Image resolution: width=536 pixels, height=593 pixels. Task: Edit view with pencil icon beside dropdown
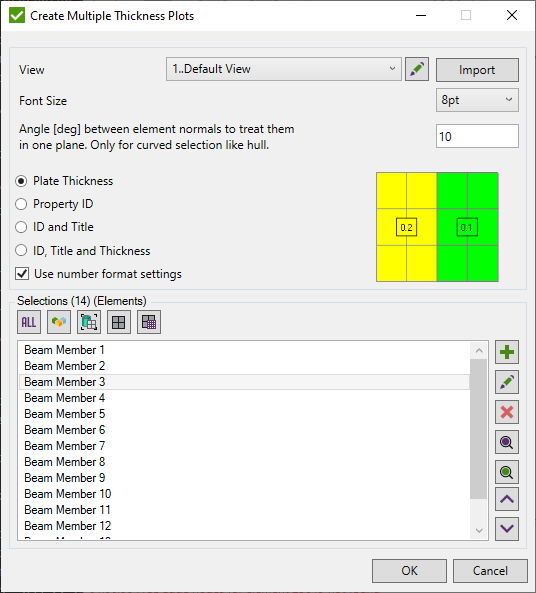coord(417,69)
